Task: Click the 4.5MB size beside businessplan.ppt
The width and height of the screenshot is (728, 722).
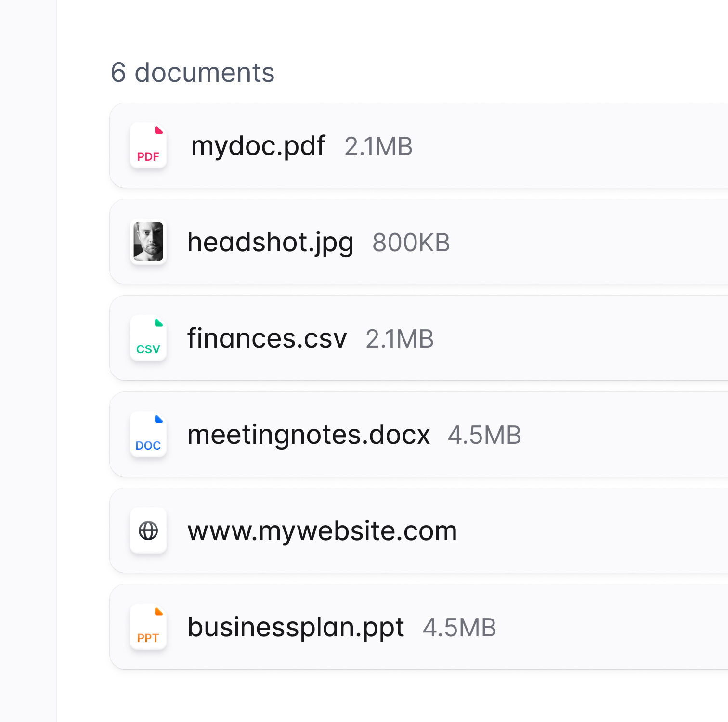Action: [x=459, y=628]
